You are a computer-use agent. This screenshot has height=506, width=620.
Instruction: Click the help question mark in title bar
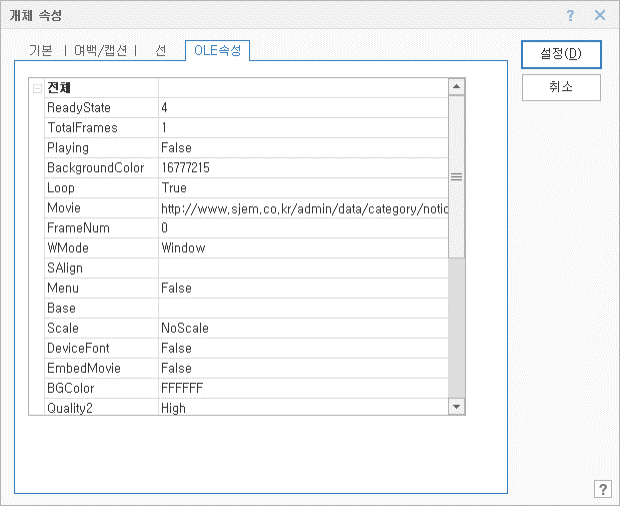pyautogui.click(x=570, y=15)
